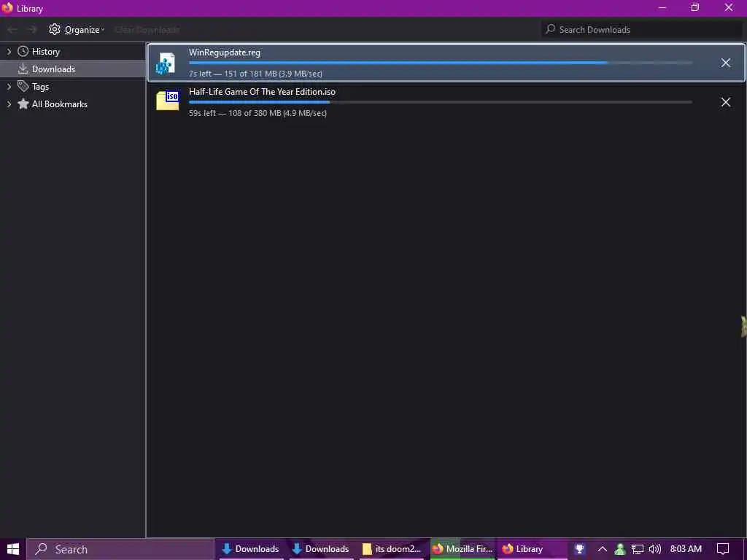Click the magnifier icon in Search Downloads
This screenshot has height=560, width=747.
point(550,29)
